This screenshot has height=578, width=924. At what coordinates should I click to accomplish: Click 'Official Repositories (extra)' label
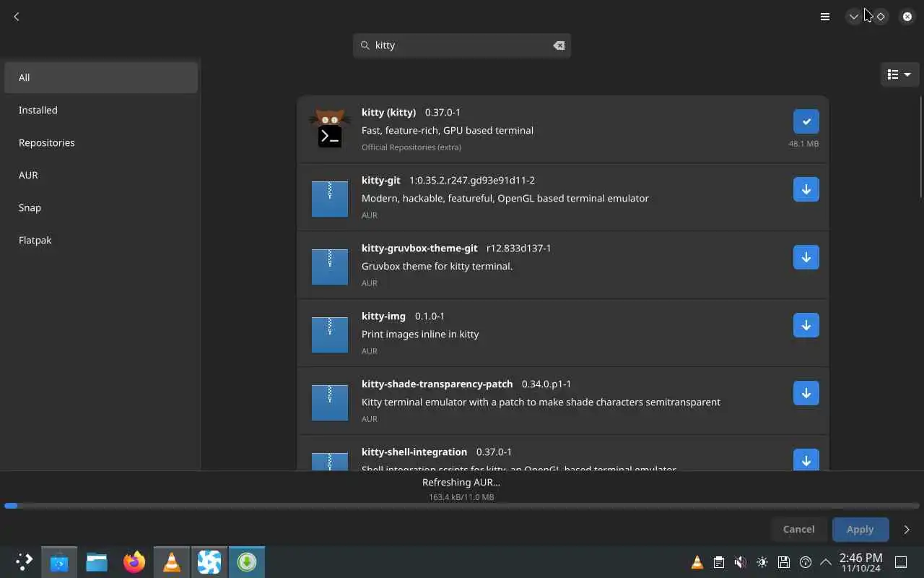(411, 147)
